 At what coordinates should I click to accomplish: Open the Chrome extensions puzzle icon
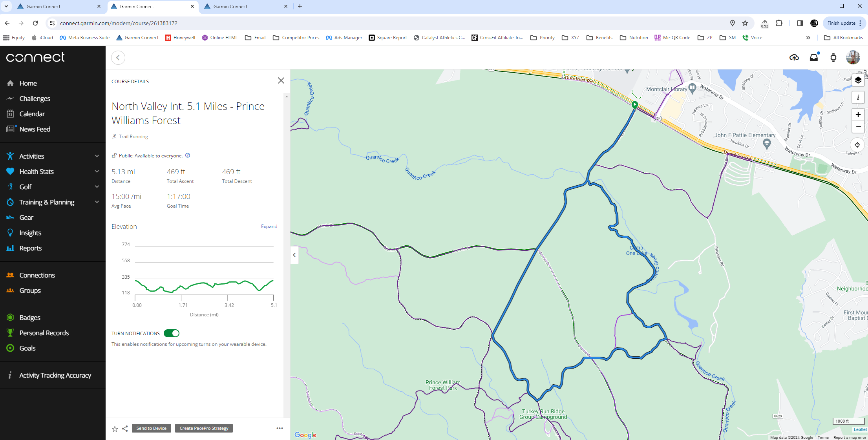click(x=779, y=23)
